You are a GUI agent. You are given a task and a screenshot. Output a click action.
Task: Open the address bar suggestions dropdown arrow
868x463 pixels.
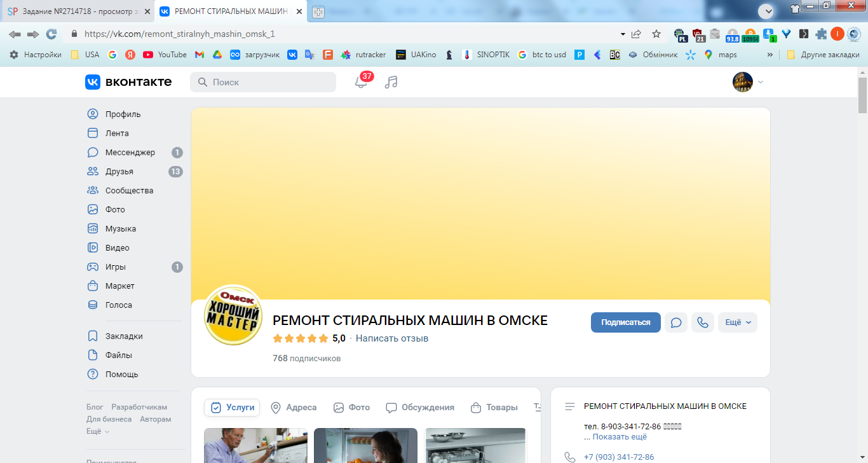(623, 34)
